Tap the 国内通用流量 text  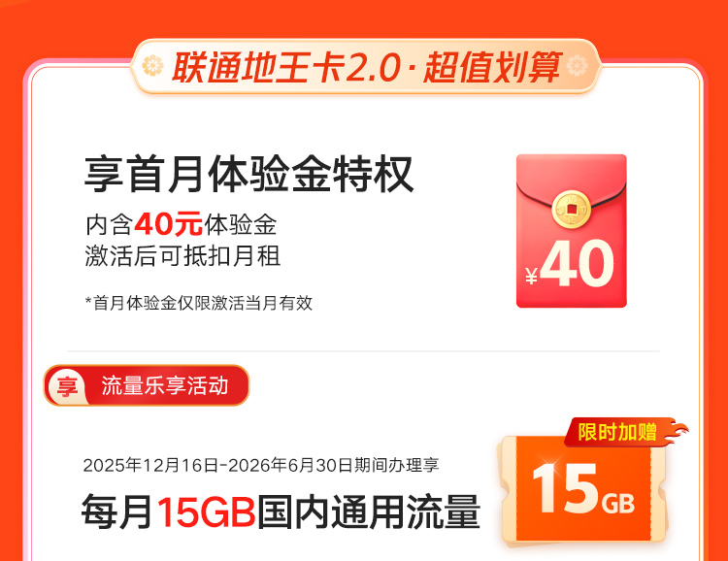pyautogui.click(x=368, y=511)
